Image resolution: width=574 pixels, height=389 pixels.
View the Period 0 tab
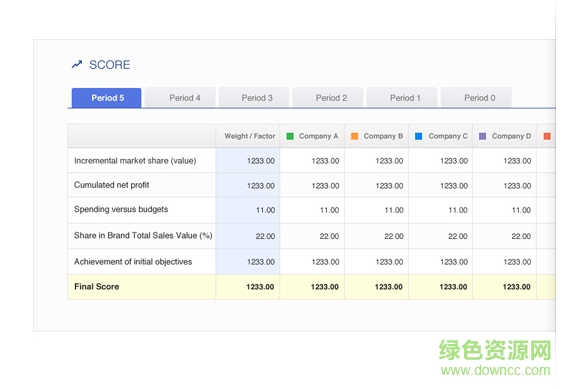click(476, 98)
